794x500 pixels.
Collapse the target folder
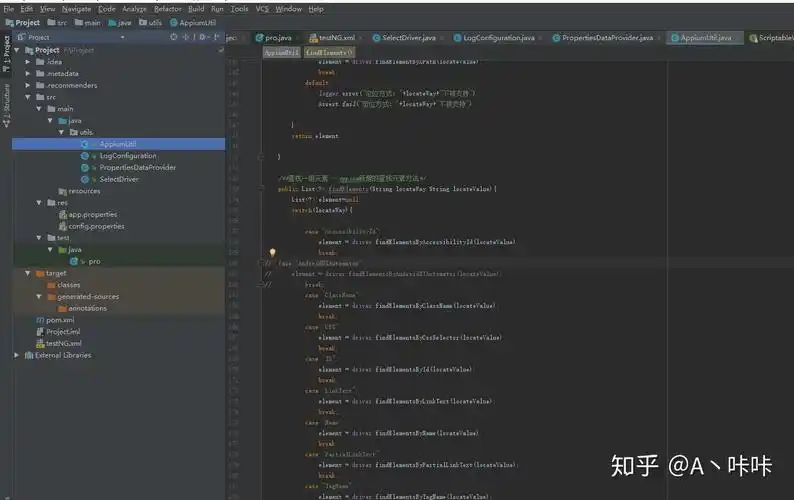coord(28,273)
